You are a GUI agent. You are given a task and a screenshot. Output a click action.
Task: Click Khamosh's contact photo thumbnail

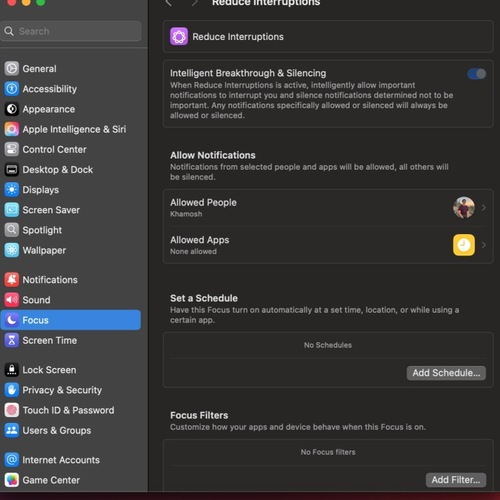(464, 208)
